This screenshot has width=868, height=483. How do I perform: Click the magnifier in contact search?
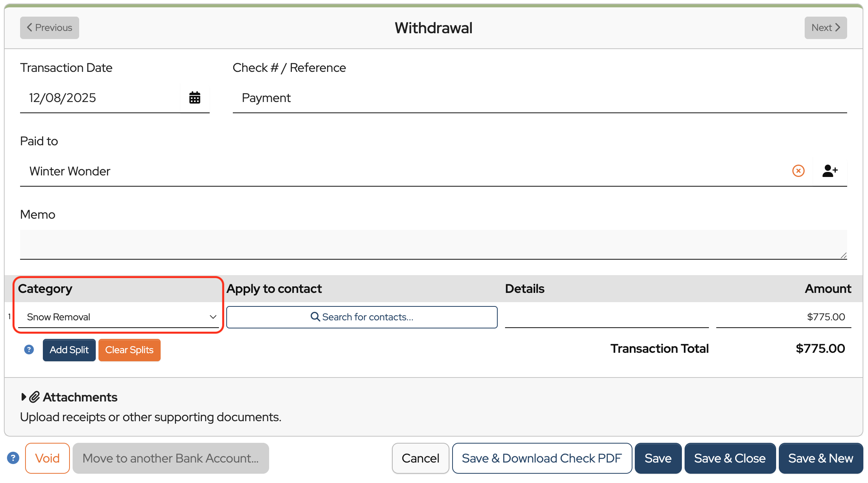[x=315, y=317]
